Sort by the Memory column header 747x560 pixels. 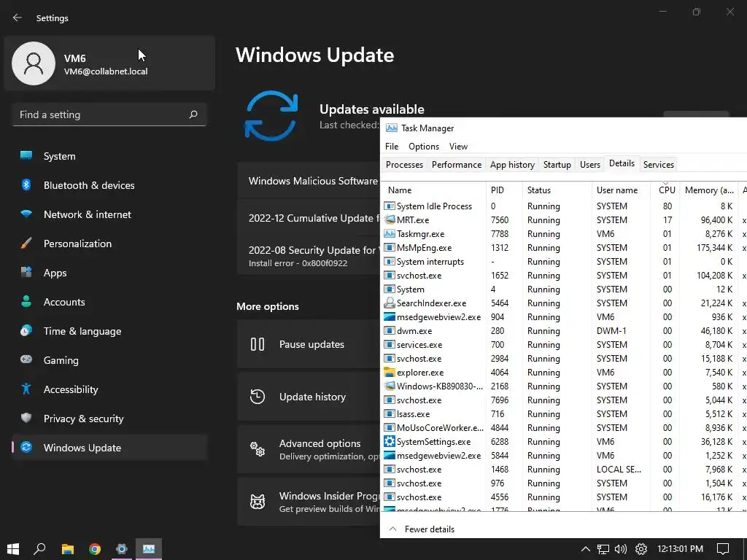(709, 190)
